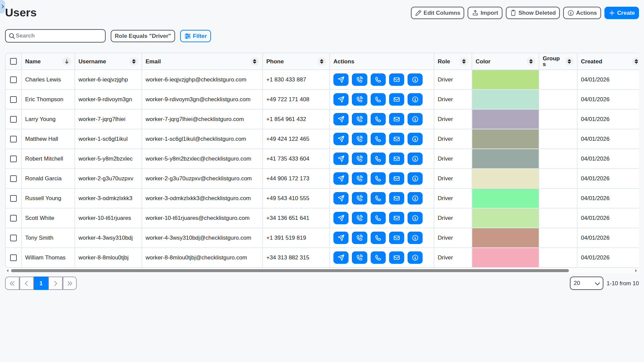The width and height of the screenshot is (644, 362).
Task: Check the select-all checkbox in the header
Action: [x=13, y=61]
